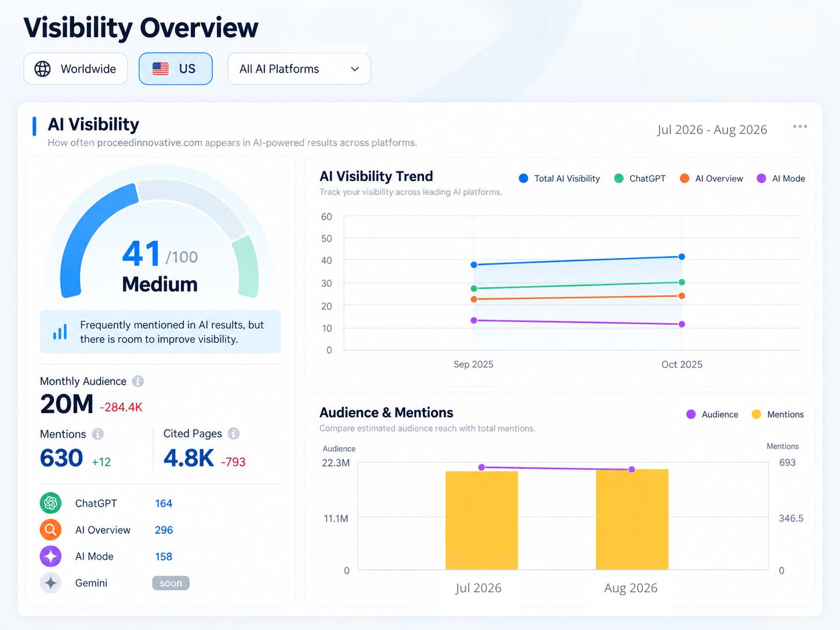The image size is (840, 630).
Task: Open Monthly Audience info tooltip icon
Action: (x=137, y=381)
